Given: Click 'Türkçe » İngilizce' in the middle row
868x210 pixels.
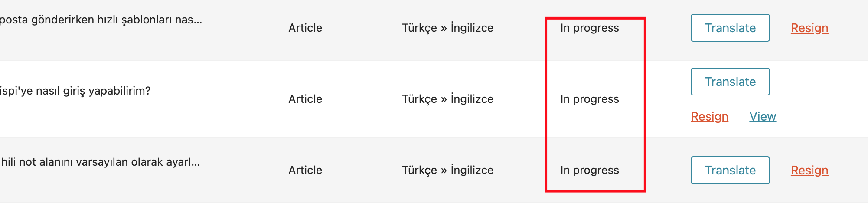Looking at the screenshot, I should click(447, 99).
